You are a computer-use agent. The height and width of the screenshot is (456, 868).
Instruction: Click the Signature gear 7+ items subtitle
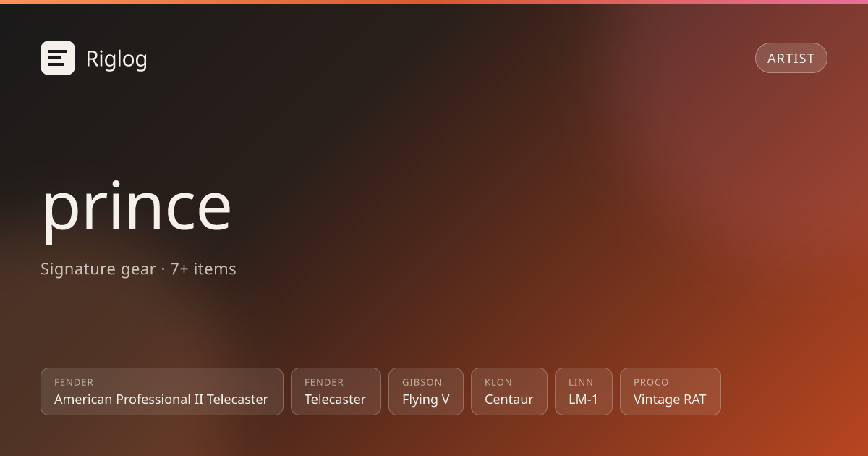pyautogui.click(x=138, y=269)
